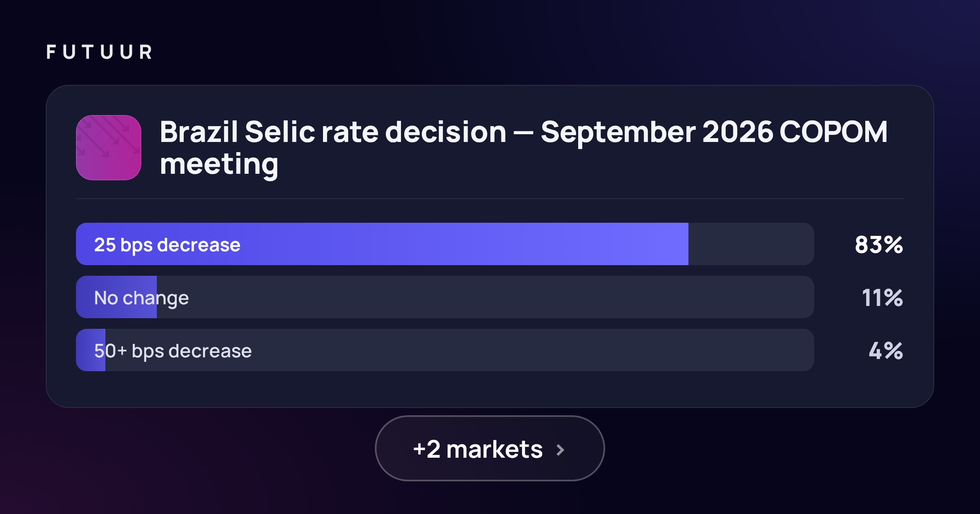Click the unfilled part of the 50+ bps decrease bar

(x=459, y=350)
